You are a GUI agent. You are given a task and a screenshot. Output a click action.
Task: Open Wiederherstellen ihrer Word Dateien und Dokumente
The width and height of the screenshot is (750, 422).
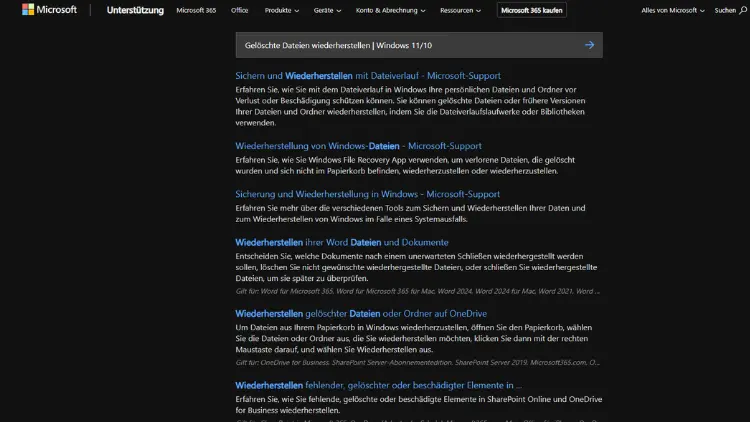tap(342, 243)
